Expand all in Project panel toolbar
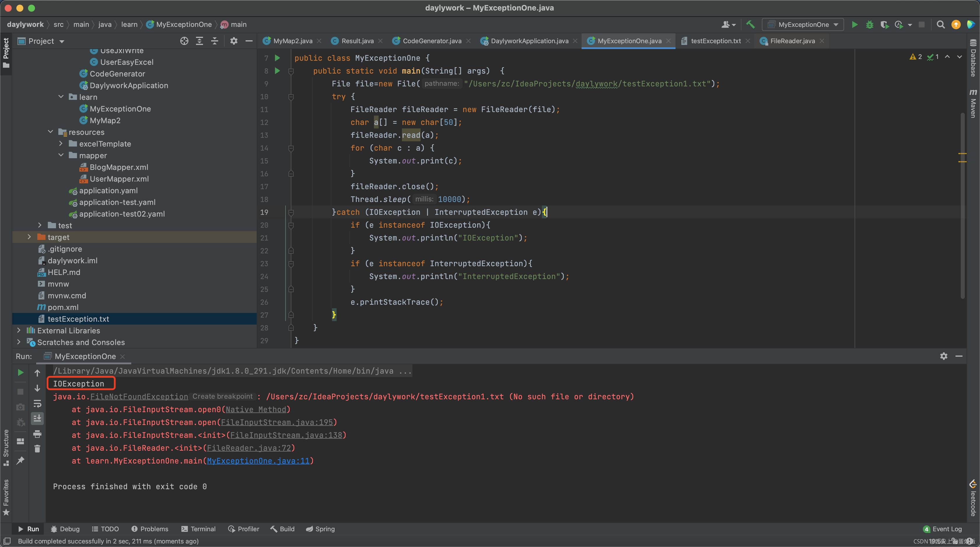Screen dimensions: 980x547 tap(199, 41)
